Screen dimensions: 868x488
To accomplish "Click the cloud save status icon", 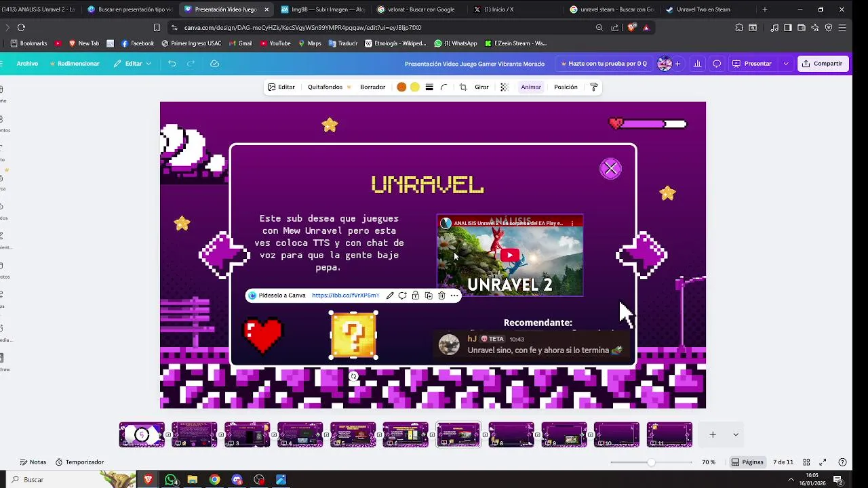I will click(x=214, y=64).
